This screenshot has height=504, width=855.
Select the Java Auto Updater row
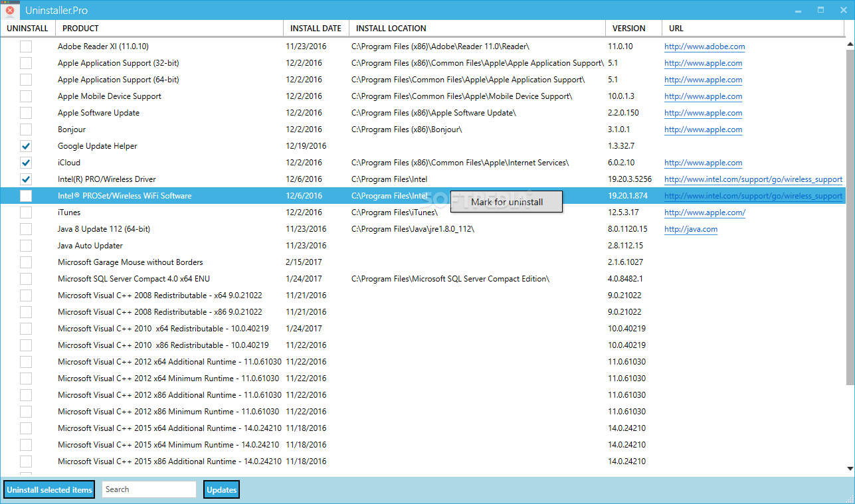click(x=423, y=246)
